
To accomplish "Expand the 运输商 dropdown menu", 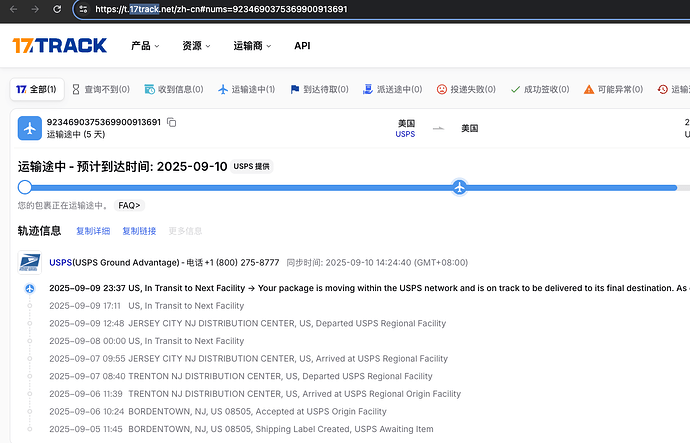I will click(x=252, y=46).
